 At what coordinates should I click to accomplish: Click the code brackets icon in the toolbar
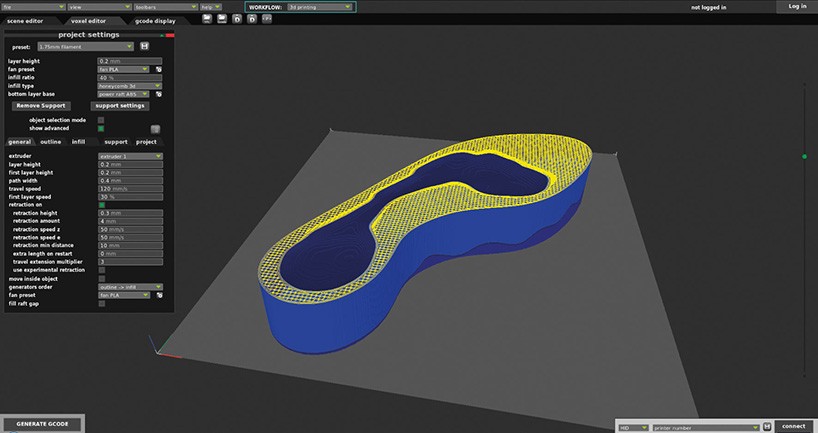click(266, 19)
